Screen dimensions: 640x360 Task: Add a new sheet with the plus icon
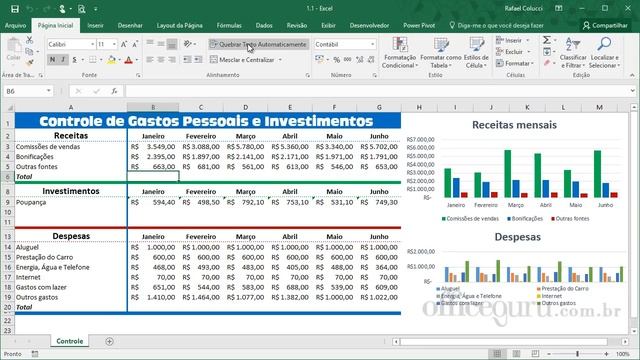tap(109, 341)
